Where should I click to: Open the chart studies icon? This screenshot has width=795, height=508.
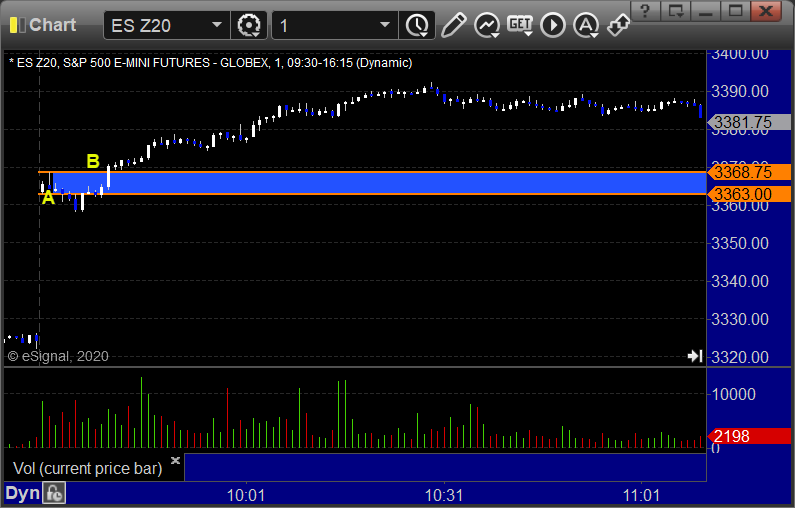(487, 25)
